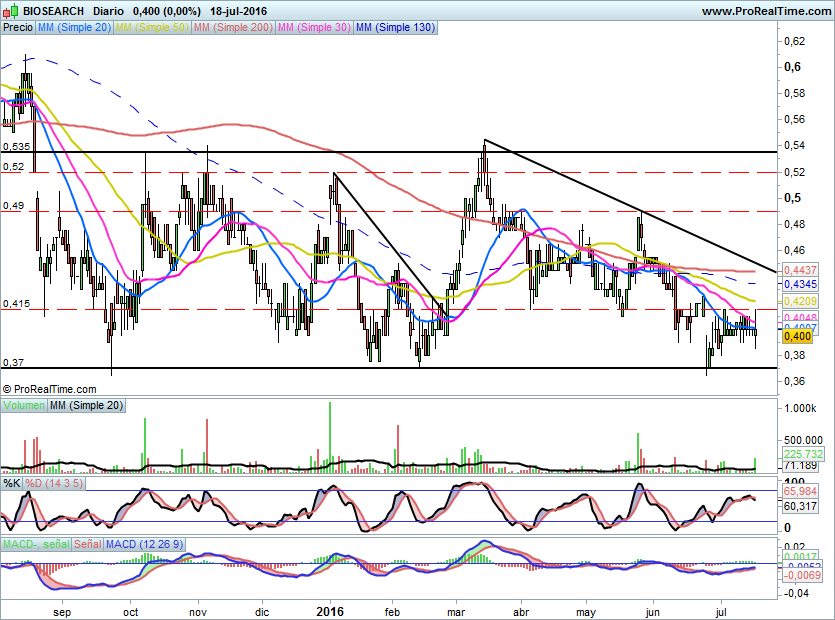Click the 0,535 resistance level label

coord(15,146)
